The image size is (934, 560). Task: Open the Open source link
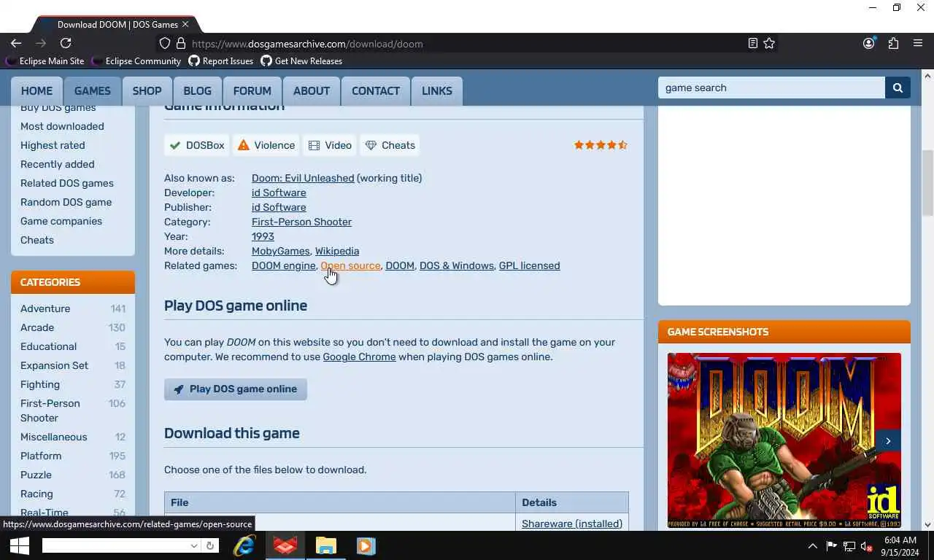click(350, 265)
